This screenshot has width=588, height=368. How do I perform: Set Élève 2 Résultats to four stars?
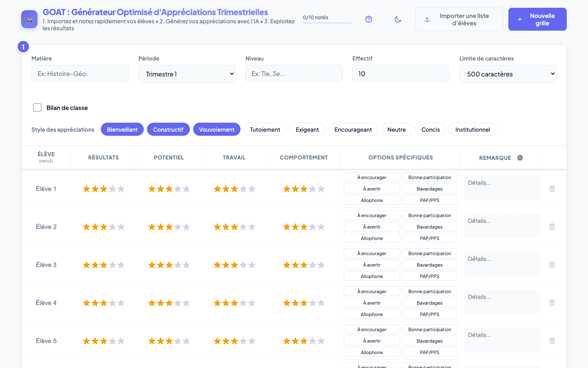pyautogui.click(x=112, y=227)
